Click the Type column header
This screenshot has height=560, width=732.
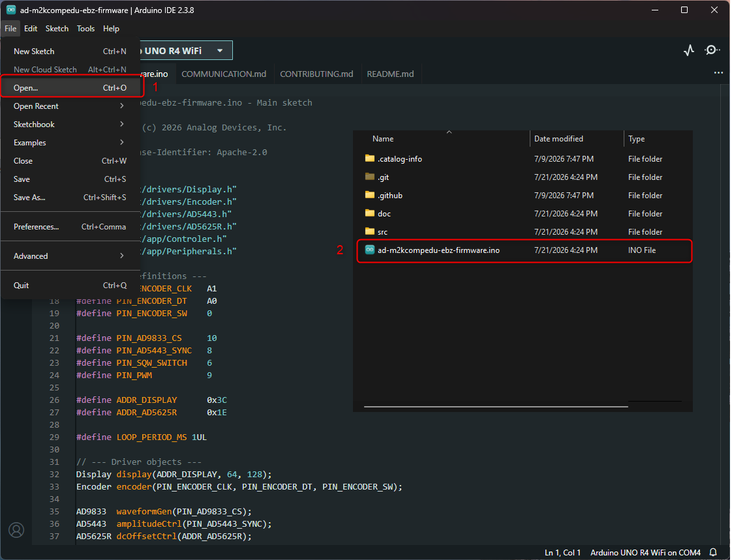tap(636, 139)
